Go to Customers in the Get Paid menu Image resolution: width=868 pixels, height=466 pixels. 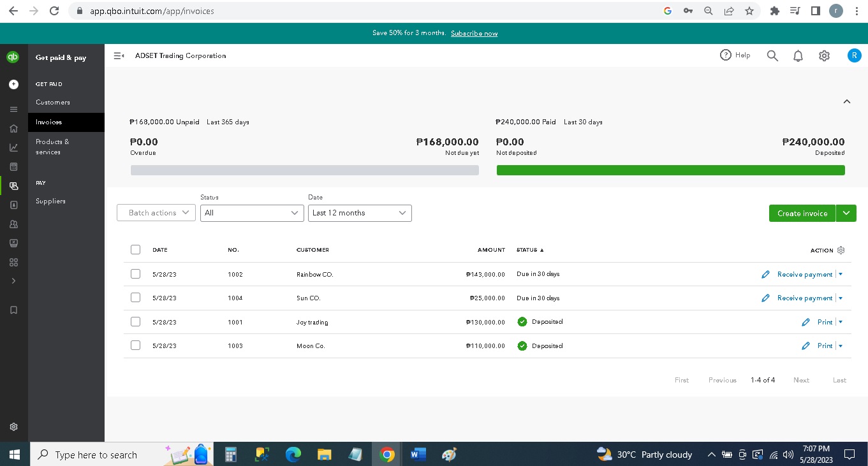(53, 102)
